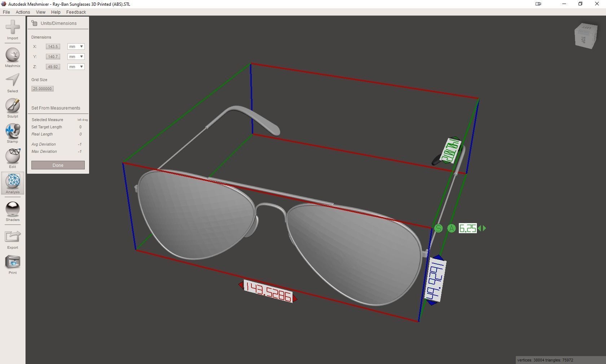Click the 49.9291 blue dimension label
This screenshot has height=364, width=606.
point(436,280)
